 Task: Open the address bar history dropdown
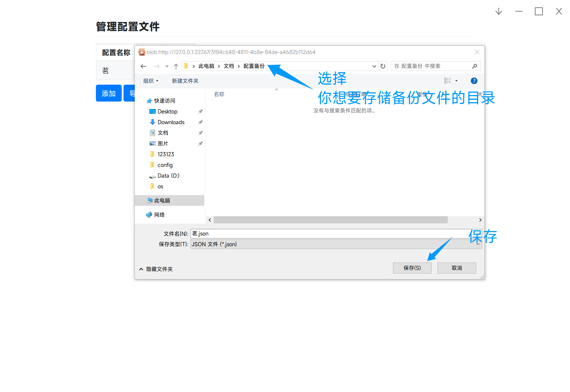(374, 66)
